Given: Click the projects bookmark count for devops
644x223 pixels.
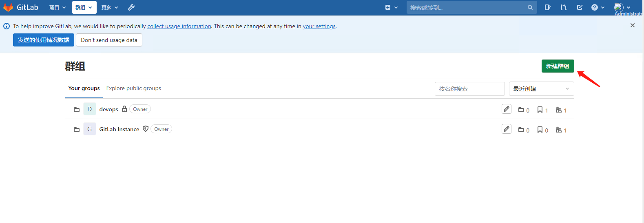Looking at the screenshot, I should 542,110.
